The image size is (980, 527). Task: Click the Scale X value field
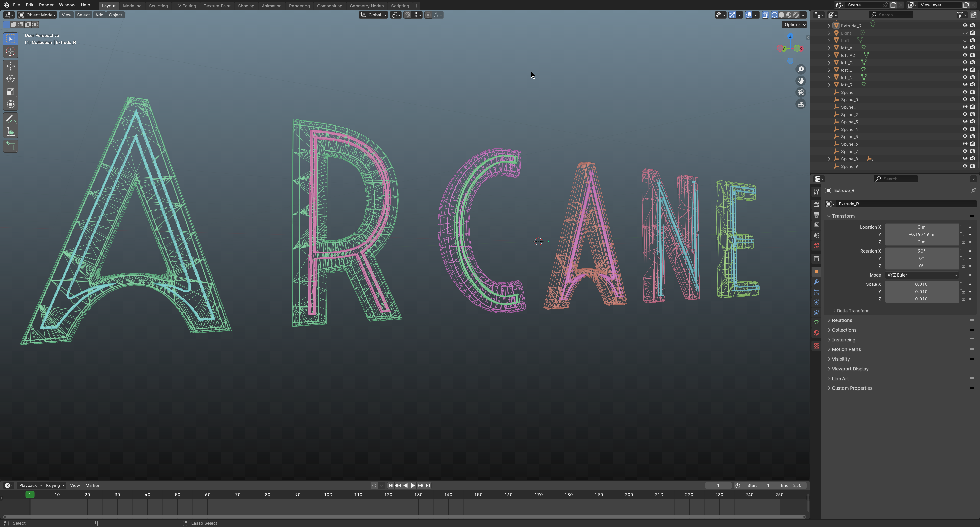921,284
